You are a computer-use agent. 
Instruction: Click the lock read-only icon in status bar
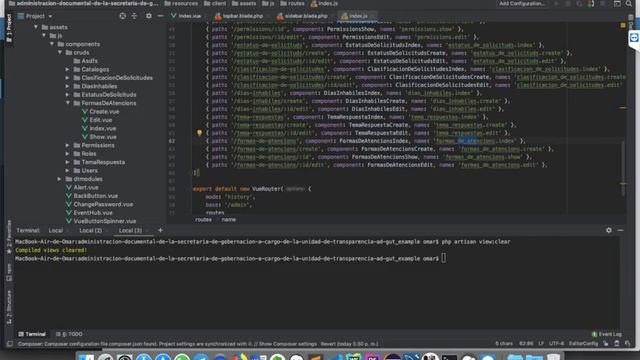click(x=606, y=344)
